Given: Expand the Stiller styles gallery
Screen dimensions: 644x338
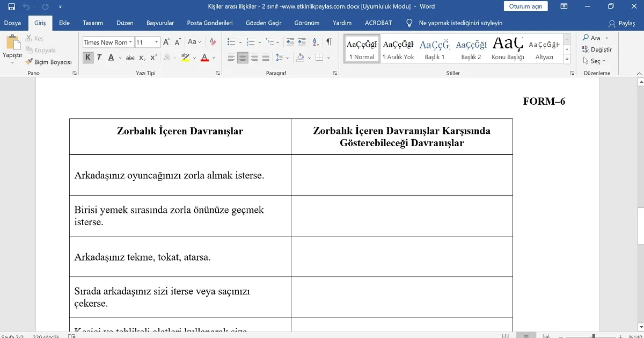Looking at the screenshot, I should pos(567,59).
